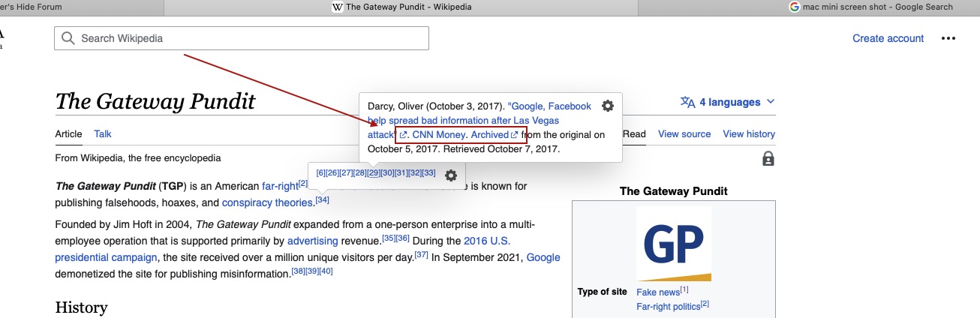Open settings gear in citation popup
Viewport: 980px width, 318px height.
[x=608, y=106]
